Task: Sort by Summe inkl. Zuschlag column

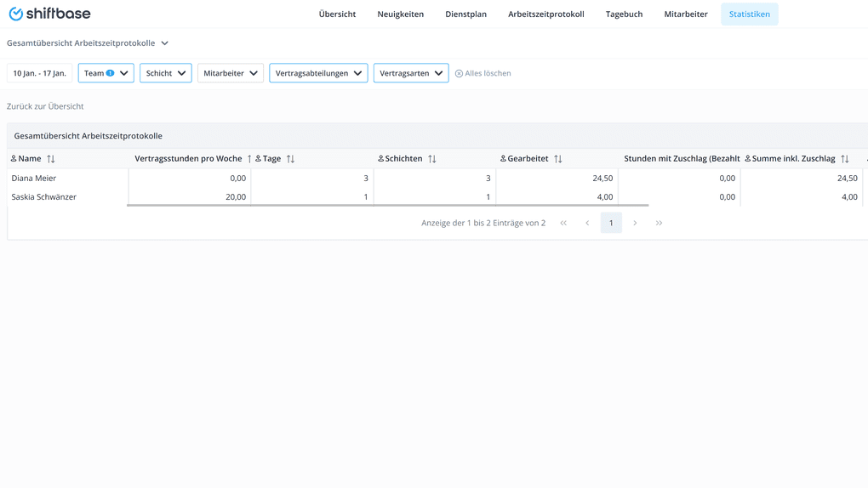Action: tap(845, 159)
